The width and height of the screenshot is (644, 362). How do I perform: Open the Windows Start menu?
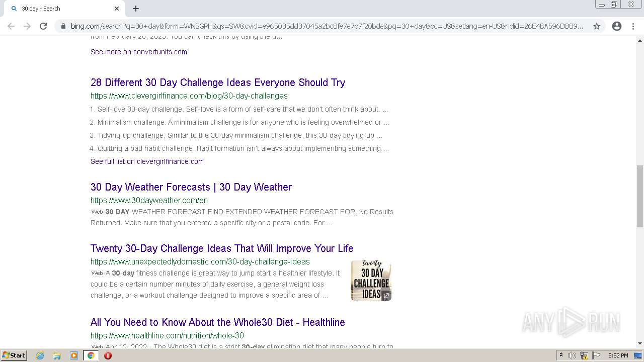pos(14,355)
